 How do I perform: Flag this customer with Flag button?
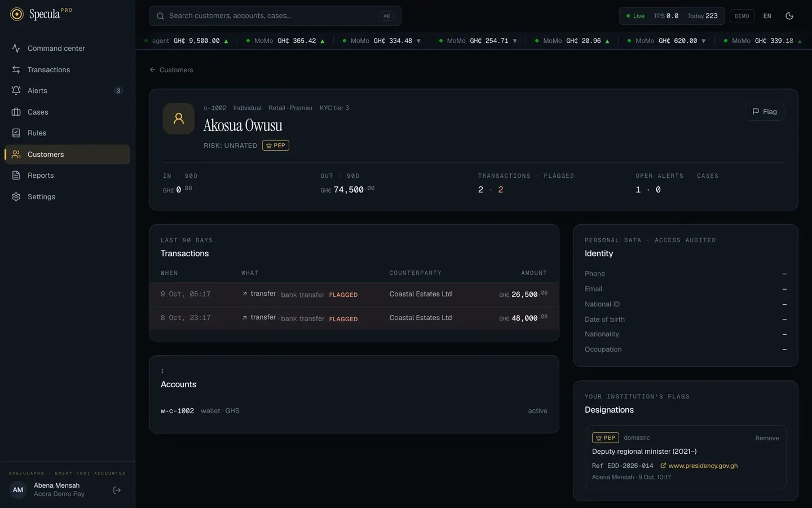tap(765, 112)
